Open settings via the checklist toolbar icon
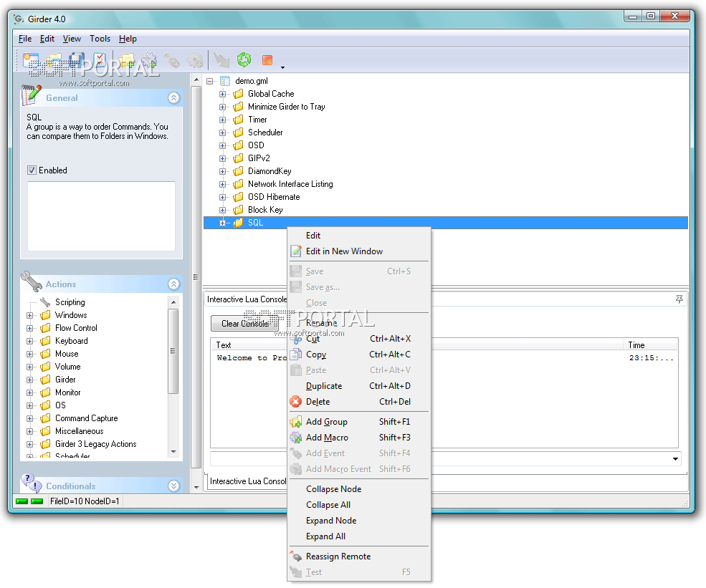Viewport: 706px width, 588px height. coord(100,60)
